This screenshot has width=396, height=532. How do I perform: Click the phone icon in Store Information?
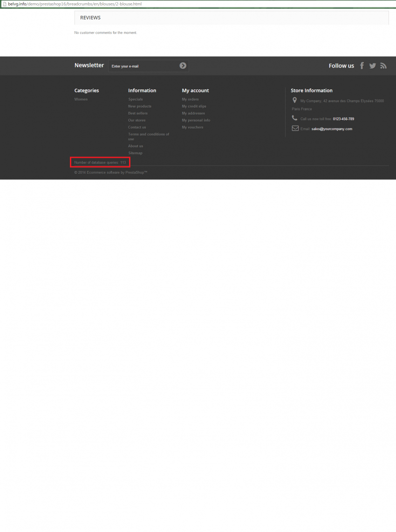[294, 118]
